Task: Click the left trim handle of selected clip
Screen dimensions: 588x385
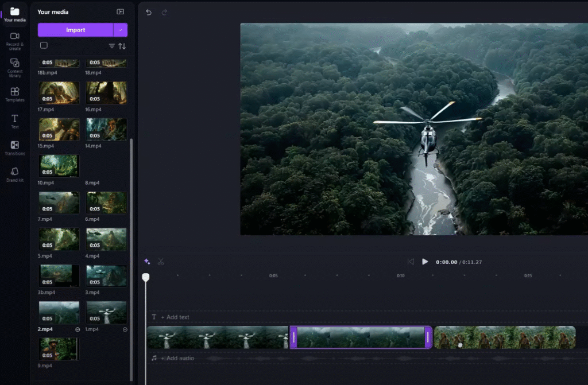Action: (x=293, y=337)
